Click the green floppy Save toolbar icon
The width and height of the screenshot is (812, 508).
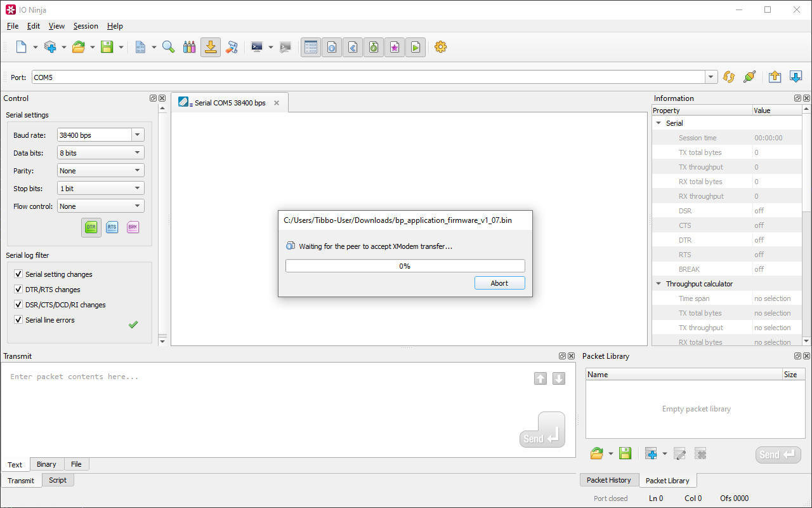point(107,47)
